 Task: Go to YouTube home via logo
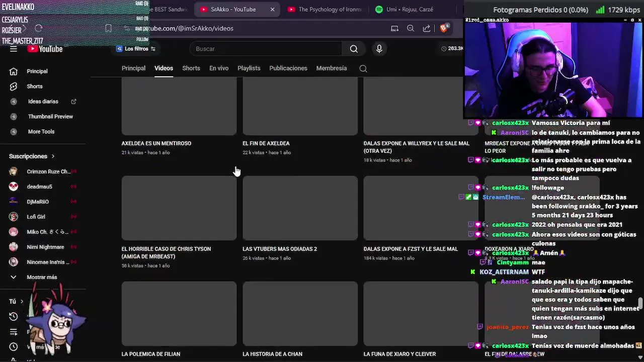(45, 49)
